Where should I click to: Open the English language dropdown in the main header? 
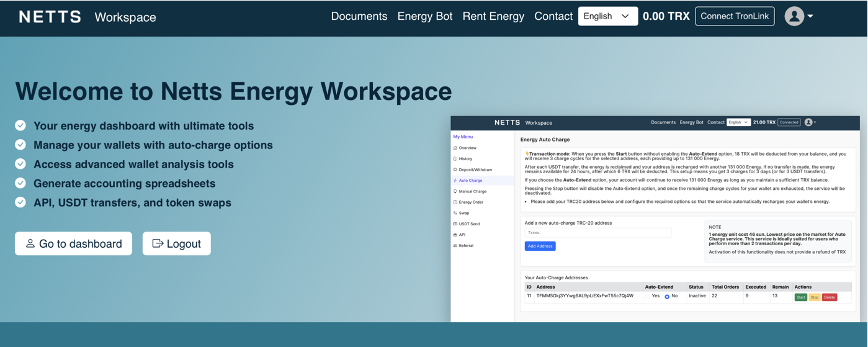pos(607,16)
